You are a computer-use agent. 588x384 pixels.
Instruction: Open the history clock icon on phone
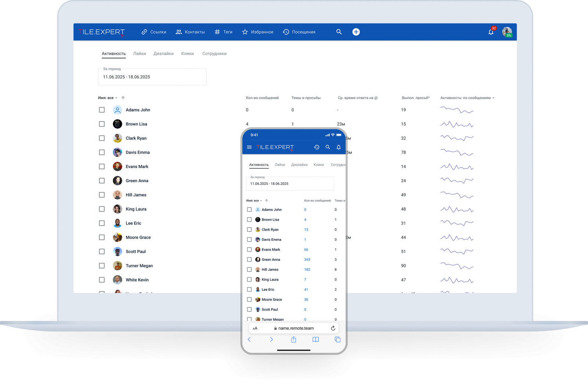(317, 147)
